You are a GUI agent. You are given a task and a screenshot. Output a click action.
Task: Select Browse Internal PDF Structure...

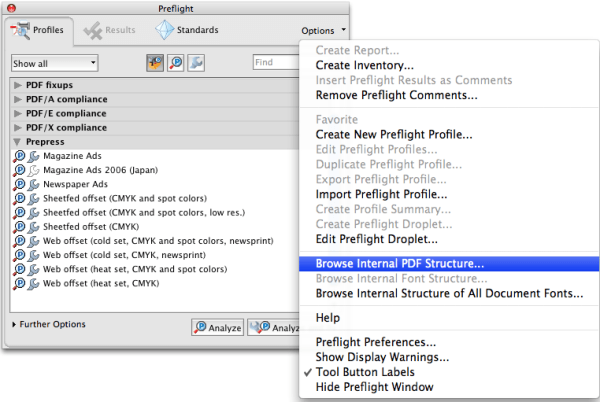tap(449, 264)
